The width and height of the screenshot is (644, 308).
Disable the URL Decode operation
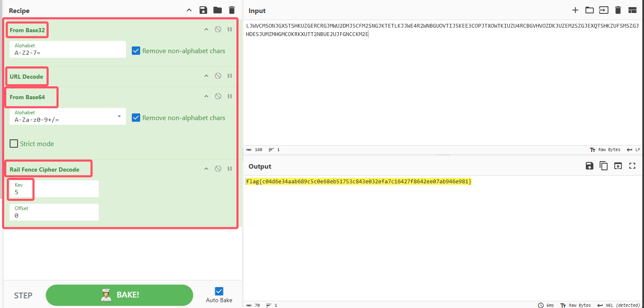click(x=218, y=76)
